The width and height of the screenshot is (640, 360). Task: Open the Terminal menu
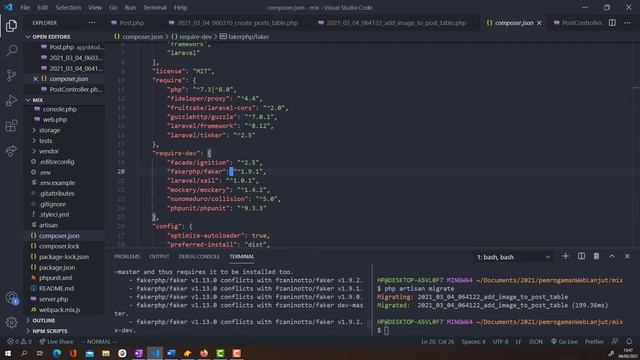(x=155, y=7)
